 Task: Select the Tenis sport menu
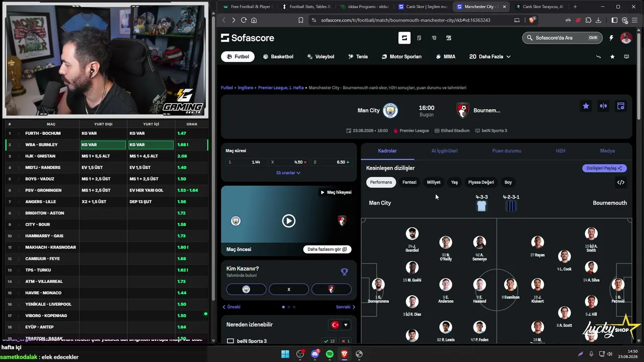(x=358, y=57)
